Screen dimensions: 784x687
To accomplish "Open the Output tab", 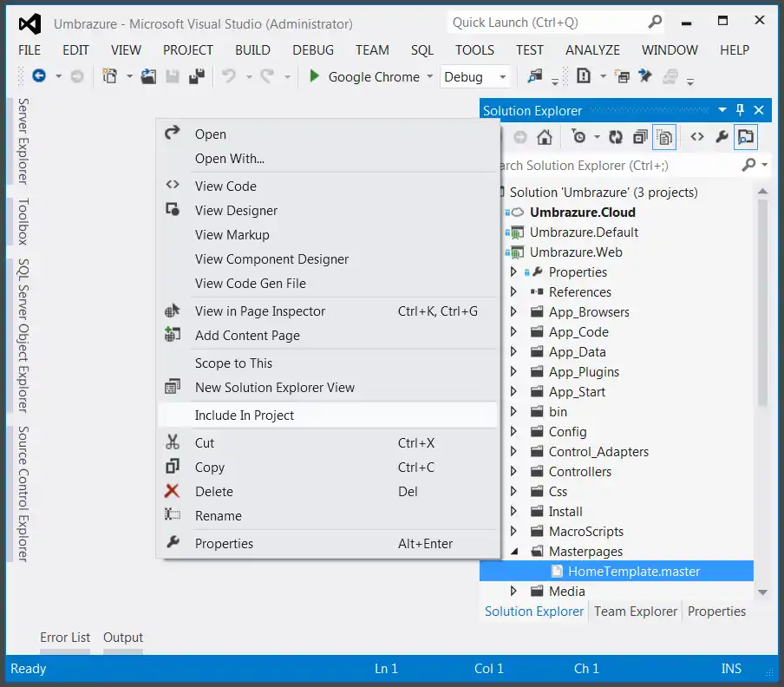I will tap(123, 638).
